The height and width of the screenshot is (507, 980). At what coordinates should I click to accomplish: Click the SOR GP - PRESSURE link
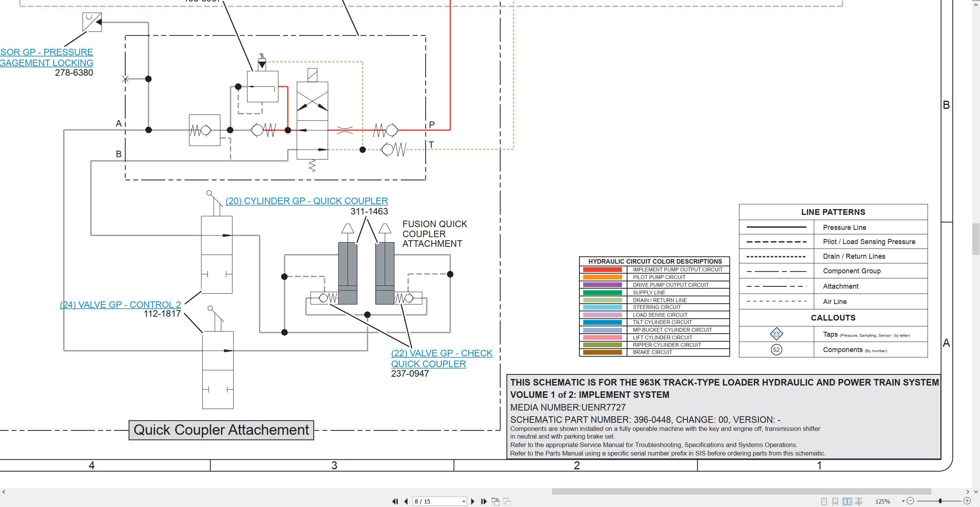(x=47, y=52)
